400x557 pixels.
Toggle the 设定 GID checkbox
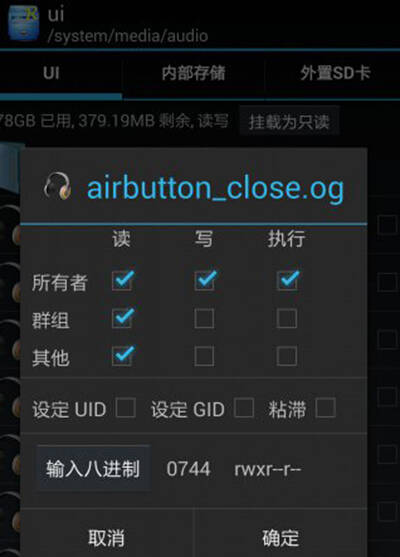pos(244,407)
